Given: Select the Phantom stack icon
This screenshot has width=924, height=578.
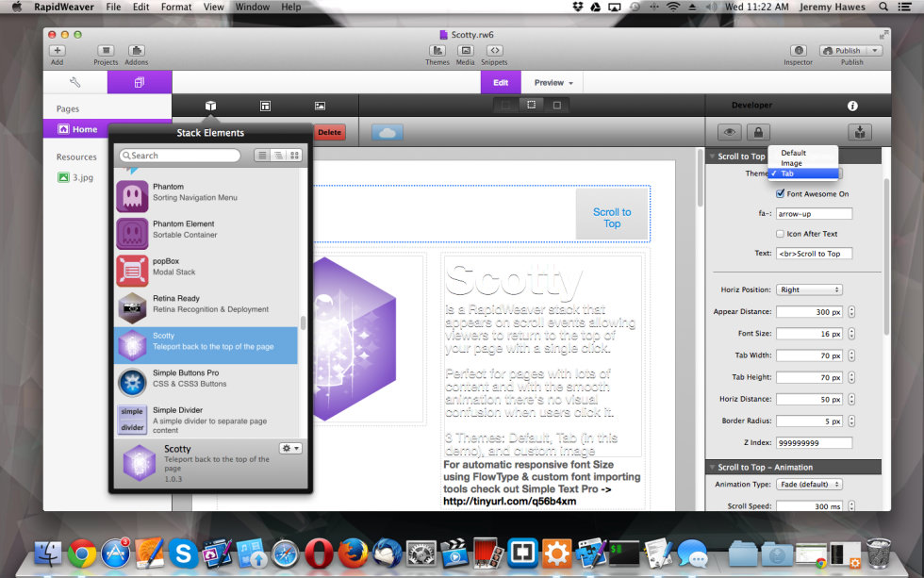Looking at the screenshot, I should 132,196.
